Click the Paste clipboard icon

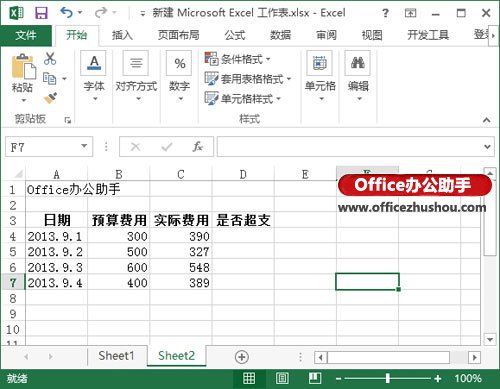pyautogui.click(x=23, y=66)
